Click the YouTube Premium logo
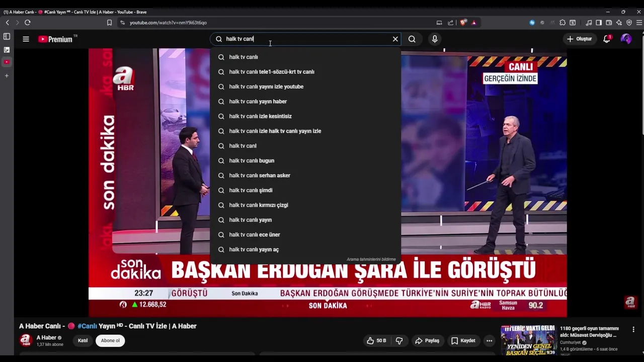The width and height of the screenshot is (644, 362). (56, 39)
